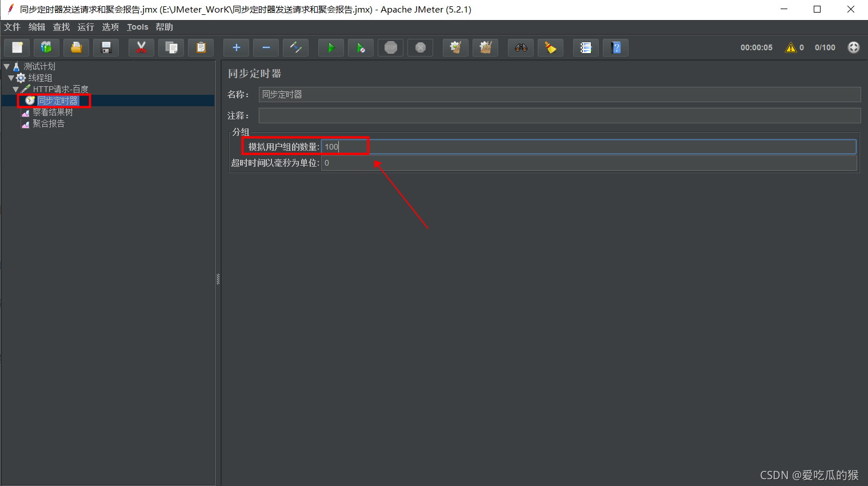The height and width of the screenshot is (486, 868).
Task: Collapse the HTTP请求-百度 tree node
Action: coord(16,89)
